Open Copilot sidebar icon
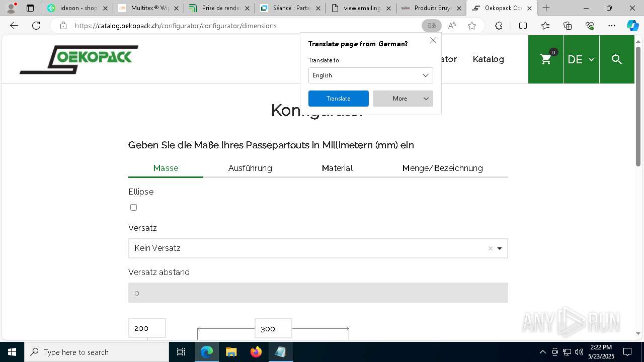The image size is (644, 362). (632, 26)
